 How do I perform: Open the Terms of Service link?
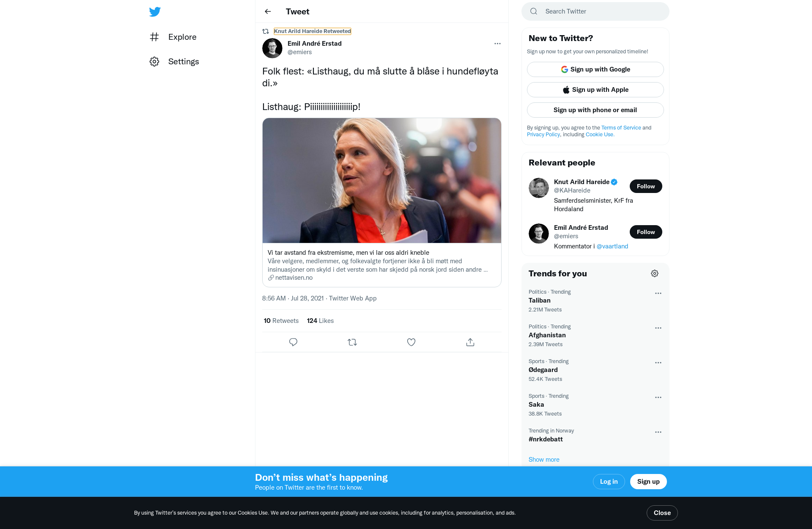[621, 127]
